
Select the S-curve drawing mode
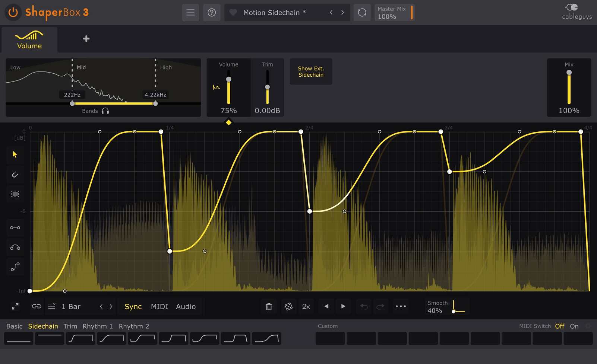15,266
